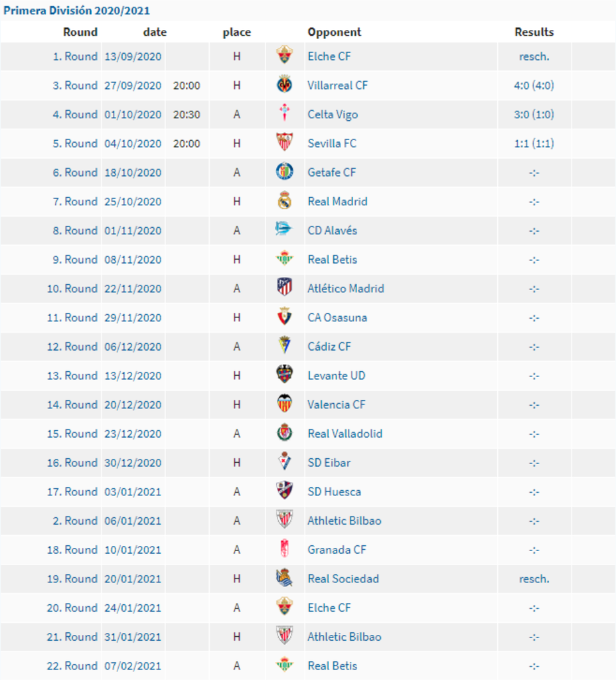
Task: Click the Real Sociedad club crest
Action: point(285,578)
